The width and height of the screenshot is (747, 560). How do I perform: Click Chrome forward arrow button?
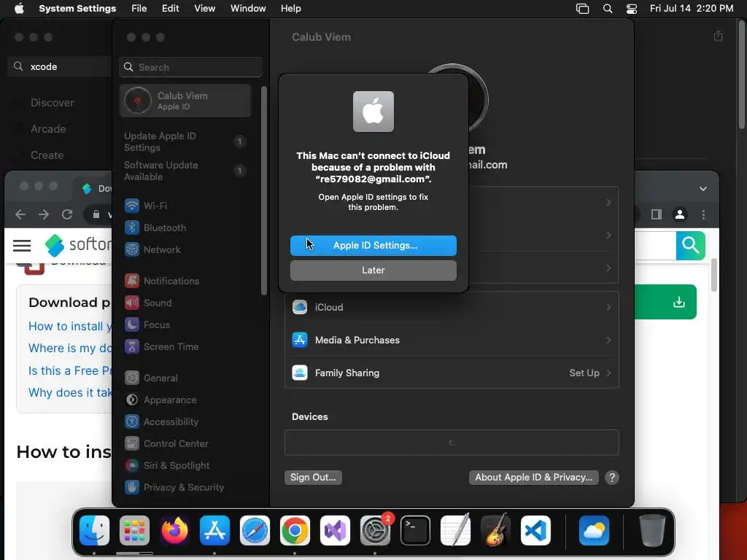[x=44, y=214]
